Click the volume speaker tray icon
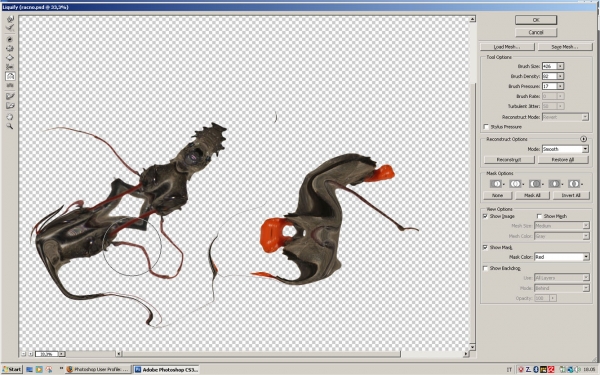600x375 pixels. pyautogui.click(x=578, y=370)
